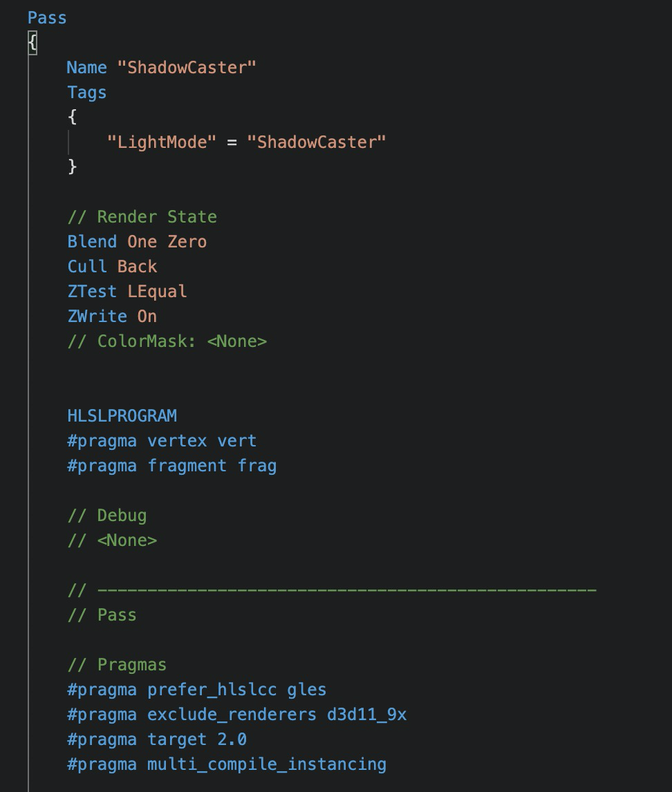Click the Back value after Cull
This screenshot has width=672, height=792.
(137, 267)
